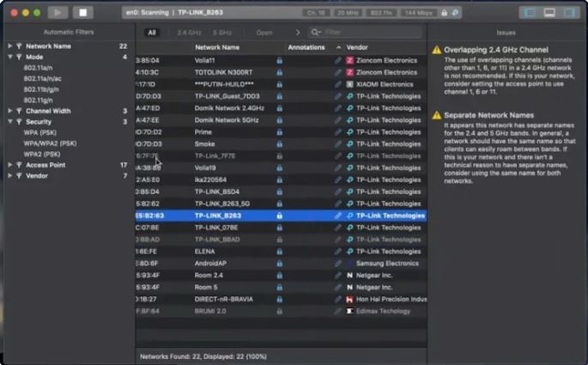Click the lock icon for Domik Network 2.4GHz

[x=279, y=108]
